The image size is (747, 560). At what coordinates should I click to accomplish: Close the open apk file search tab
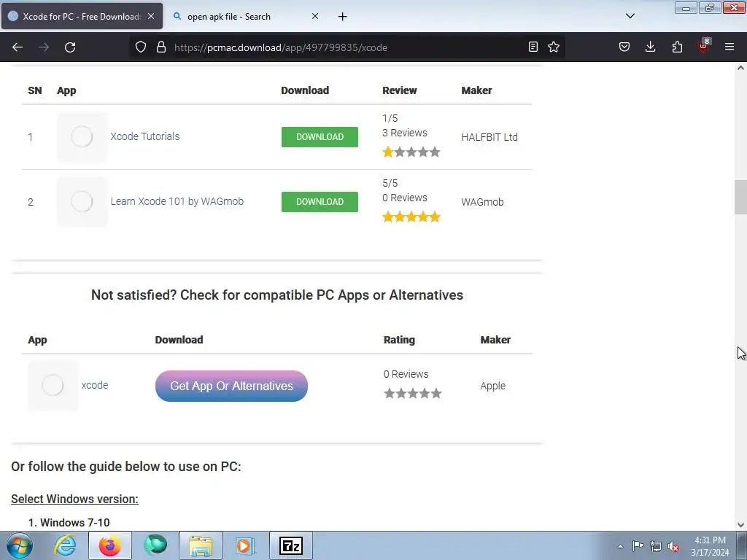[x=315, y=16]
